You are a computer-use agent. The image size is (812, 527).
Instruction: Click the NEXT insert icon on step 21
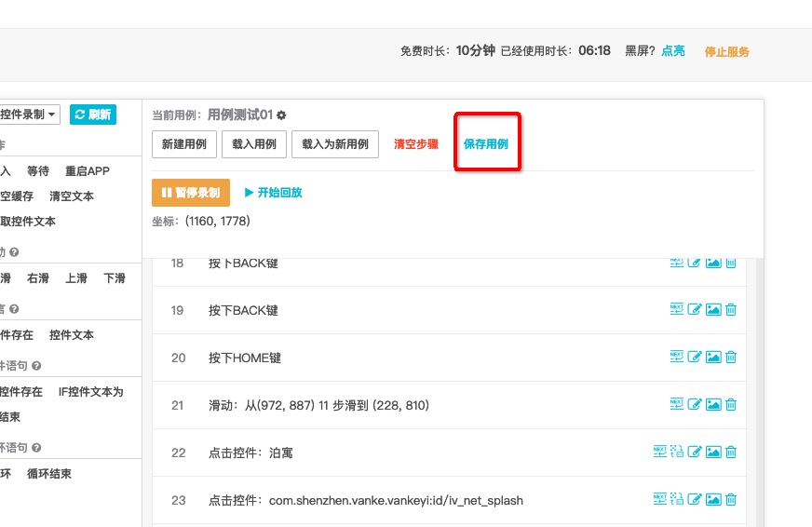[x=676, y=404]
